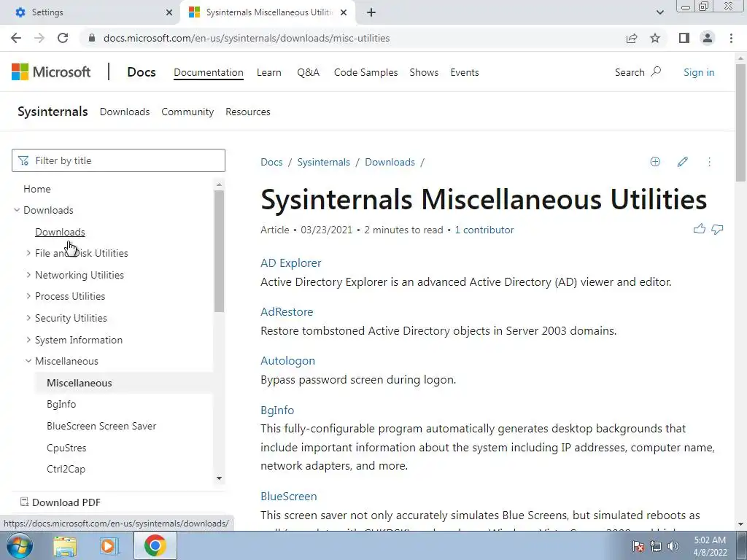
Task: Open a new tab with the plus button
Action: [x=371, y=12]
